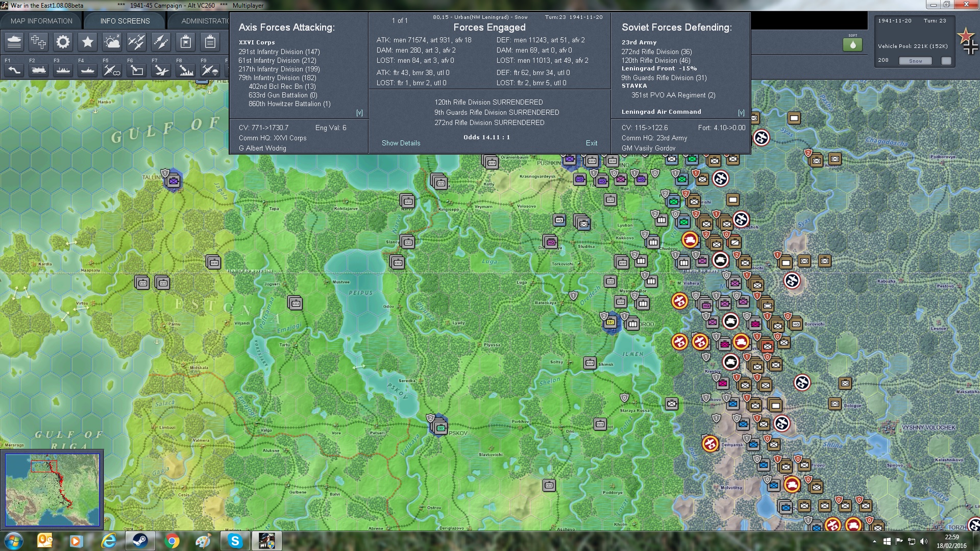Select F3 naval transport ship icon
Viewport: 980px width, 551px height.
tap(63, 70)
